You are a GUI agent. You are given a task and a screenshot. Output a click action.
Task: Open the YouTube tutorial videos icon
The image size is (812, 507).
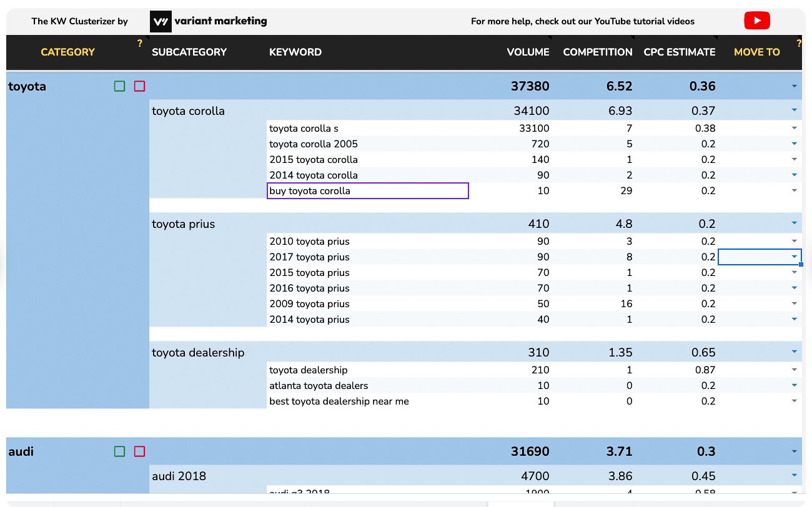[757, 21]
